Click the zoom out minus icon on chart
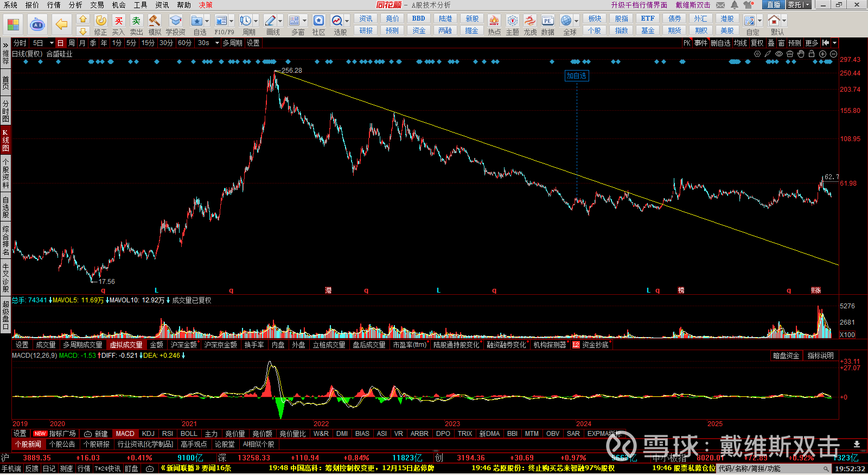868x475 pixels. tap(833, 54)
